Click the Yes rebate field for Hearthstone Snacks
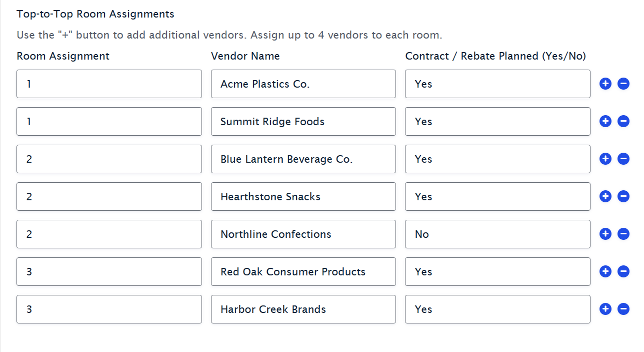 click(x=497, y=196)
